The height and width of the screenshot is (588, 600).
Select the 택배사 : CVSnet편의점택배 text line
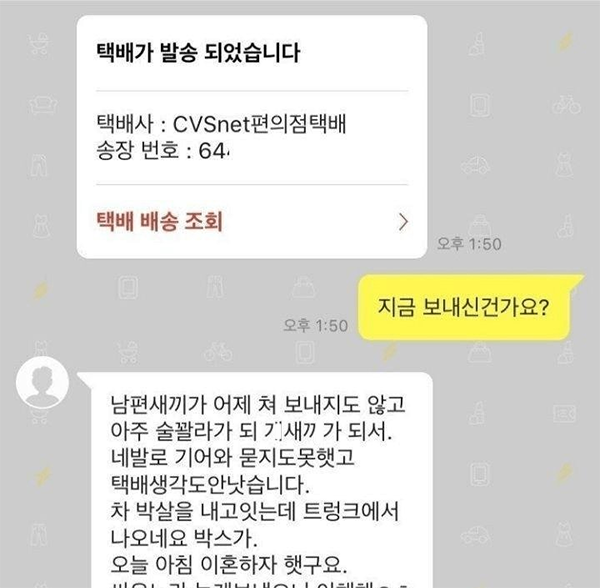[x=221, y=124]
